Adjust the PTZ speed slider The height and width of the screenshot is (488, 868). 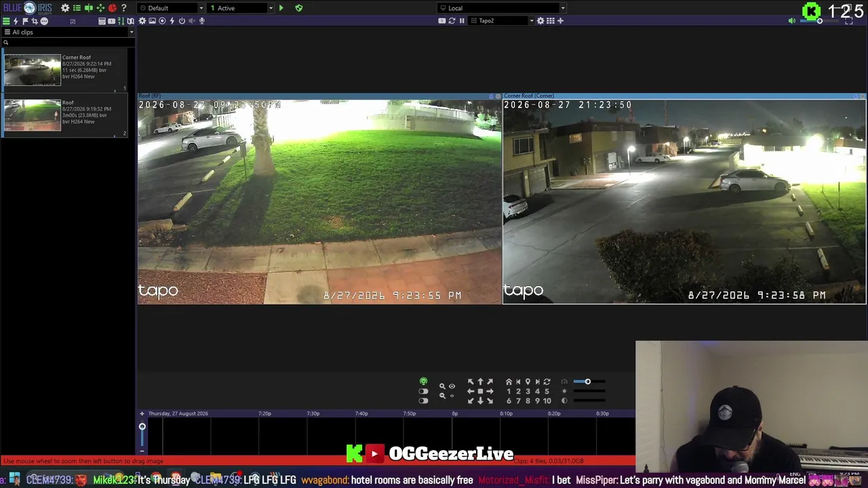click(x=590, y=382)
